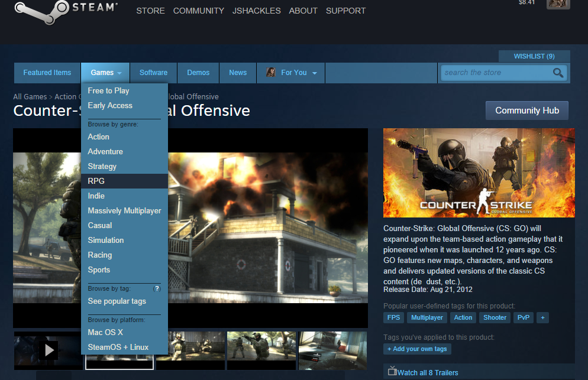This screenshot has width=588, height=380.
Task: Select the screenshot thumbnail with soldiers under trees
Action: tap(261, 350)
